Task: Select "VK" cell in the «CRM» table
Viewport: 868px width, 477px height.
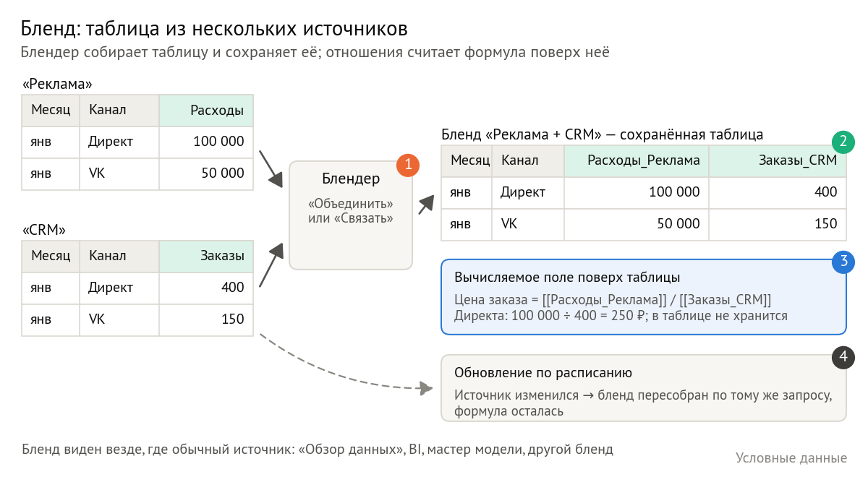Action: click(x=119, y=319)
